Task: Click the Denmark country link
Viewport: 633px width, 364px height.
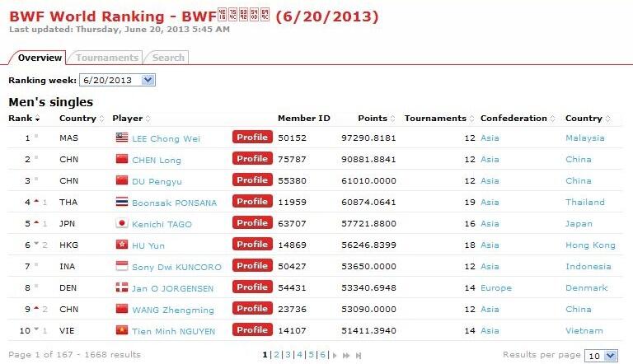Action: pos(586,287)
